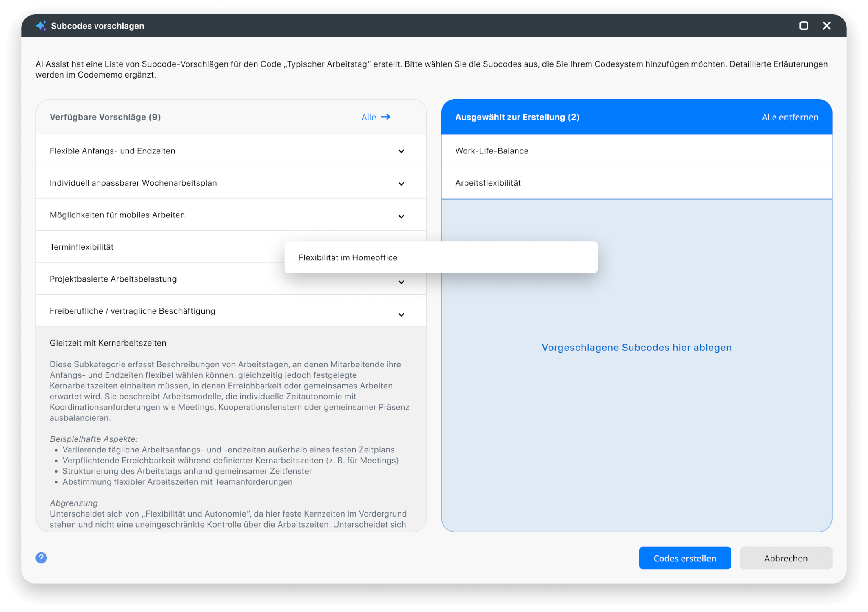
Task: Close the Subcodes vorschlagen dialog
Action: tap(826, 26)
